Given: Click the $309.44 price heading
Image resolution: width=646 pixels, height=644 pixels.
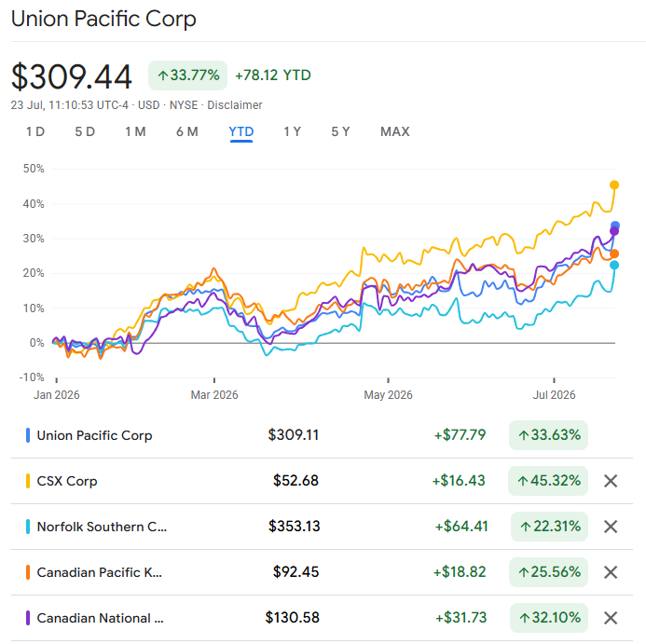Looking at the screenshot, I should click(71, 77).
